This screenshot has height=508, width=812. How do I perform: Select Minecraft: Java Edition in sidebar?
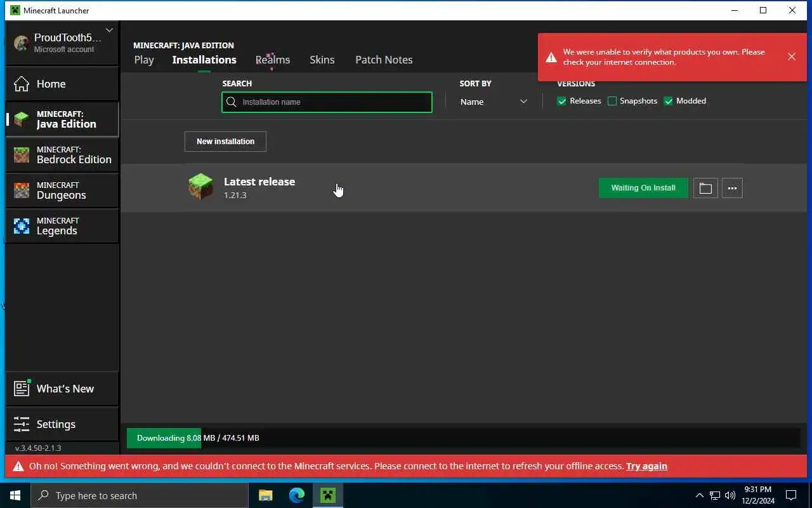point(62,119)
